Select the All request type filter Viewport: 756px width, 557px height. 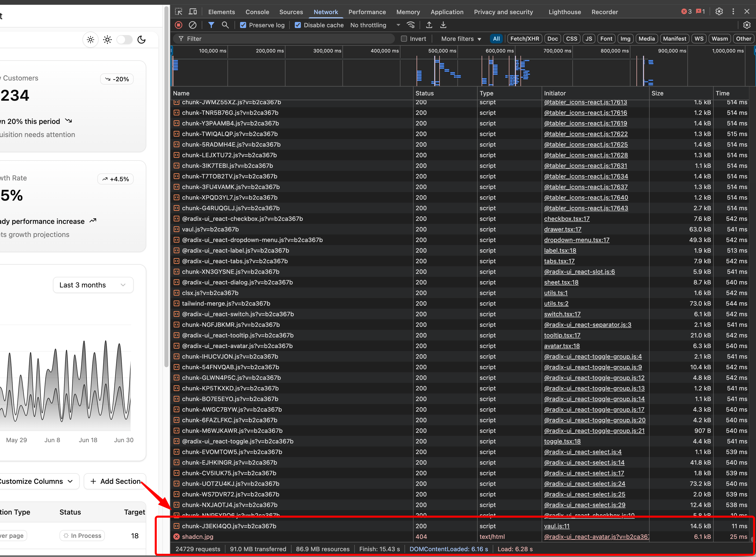click(x=496, y=39)
